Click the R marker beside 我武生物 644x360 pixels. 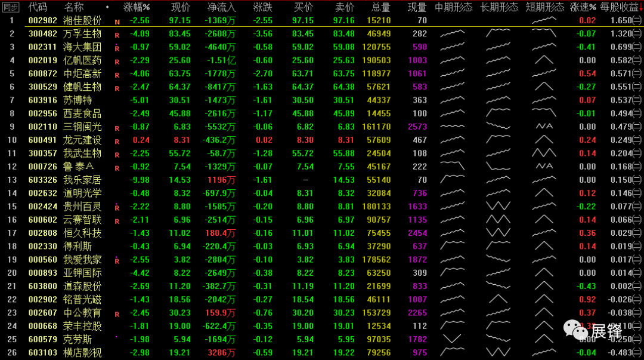point(117,155)
